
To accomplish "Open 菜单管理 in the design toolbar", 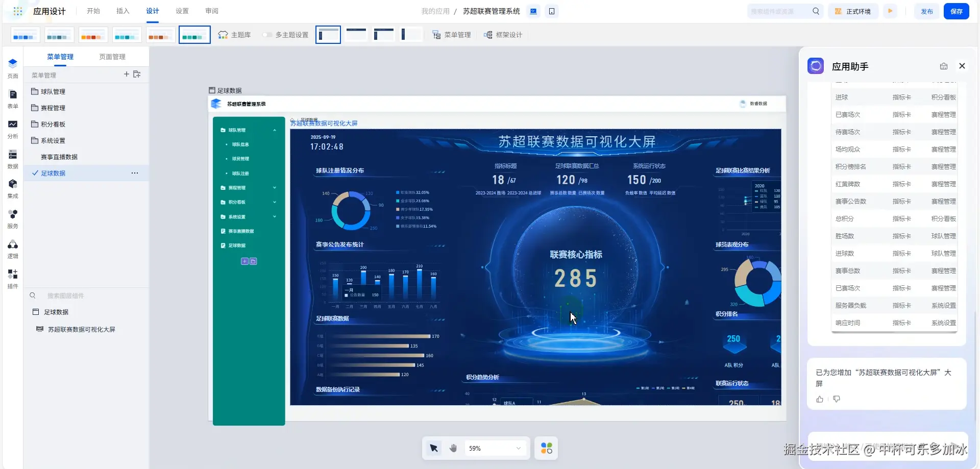I will tap(452, 35).
